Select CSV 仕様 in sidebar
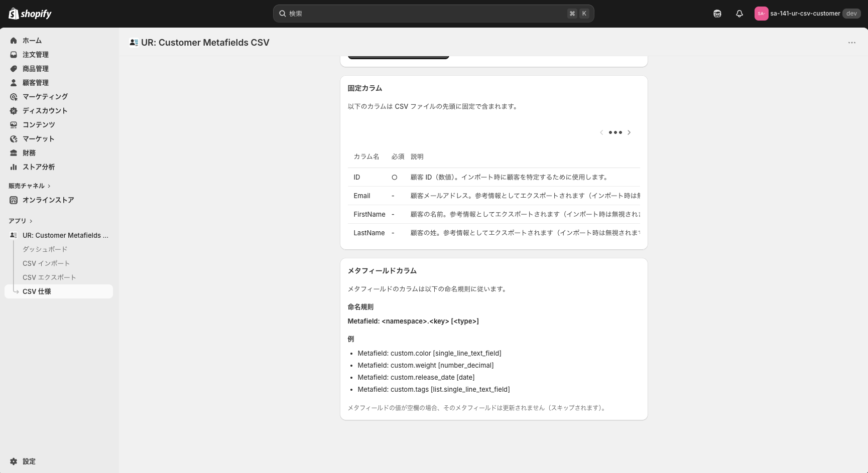This screenshot has width=868, height=473. pos(59,291)
